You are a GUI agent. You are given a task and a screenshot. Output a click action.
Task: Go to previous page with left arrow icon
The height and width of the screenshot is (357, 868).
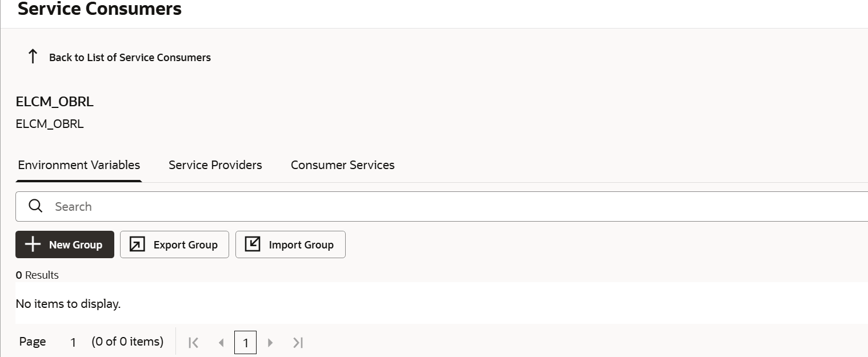click(x=221, y=342)
